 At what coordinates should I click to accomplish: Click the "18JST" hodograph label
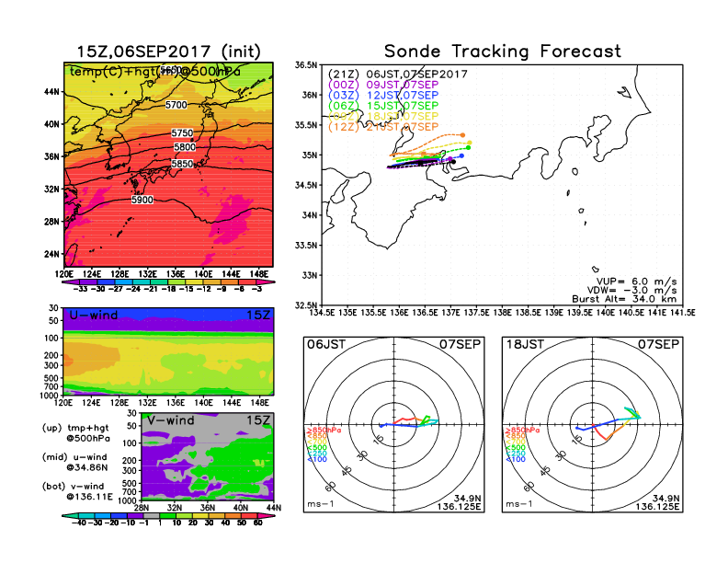[x=525, y=345]
